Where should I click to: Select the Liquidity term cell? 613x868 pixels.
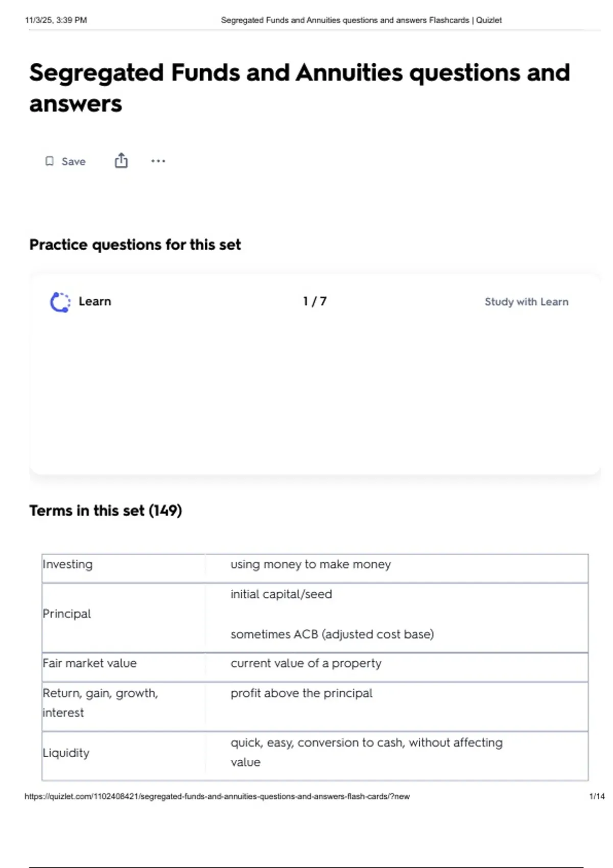(x=124, y=756)
